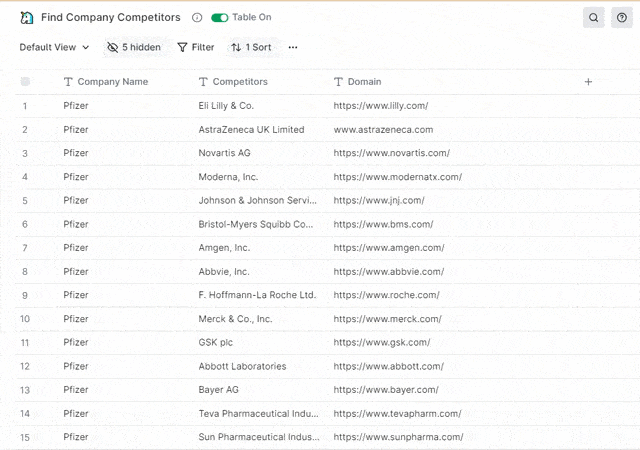Click the https://www.amgen.com/ domain cell
The width and height of the screenshot is (640, 450).
coord(389,248)
